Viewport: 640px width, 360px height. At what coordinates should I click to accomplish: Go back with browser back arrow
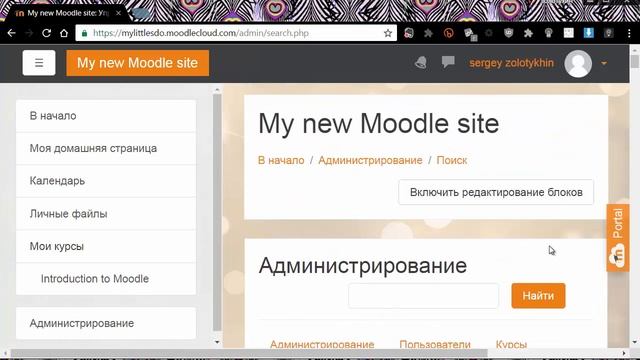[11, 33]
